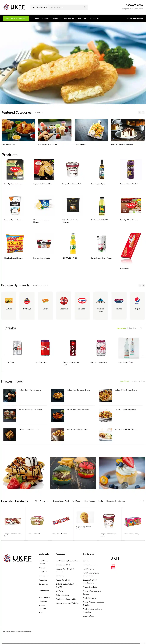
Task: Switch to Best Seller tab in Drinks
Action: pos(133,328)
